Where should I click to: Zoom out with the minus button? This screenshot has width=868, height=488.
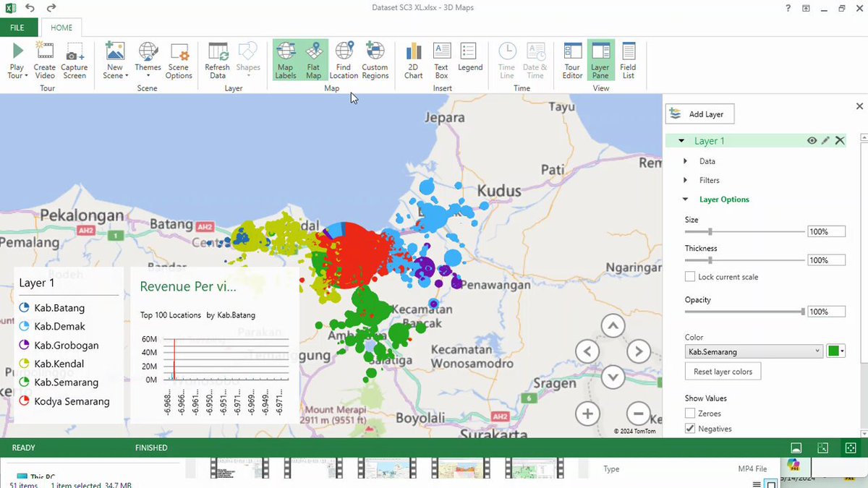point(638,414)
